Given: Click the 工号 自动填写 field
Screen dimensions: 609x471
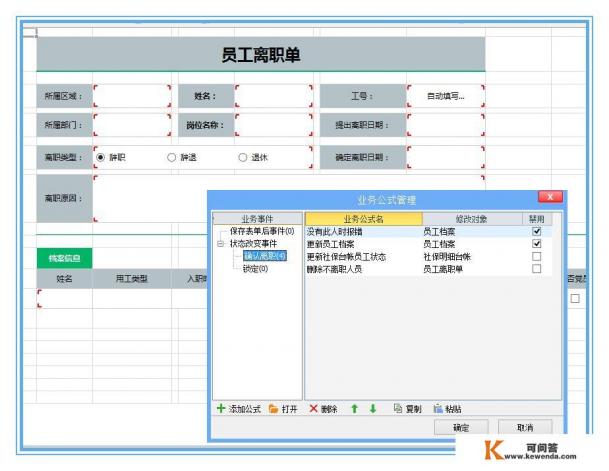Looking at the screenshot, I should click(x=446, y=96).
